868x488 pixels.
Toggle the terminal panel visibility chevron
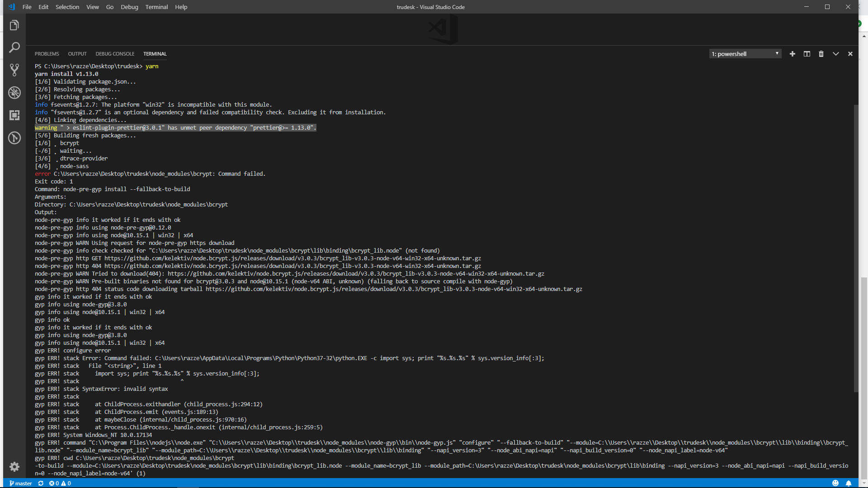point(835,54)
